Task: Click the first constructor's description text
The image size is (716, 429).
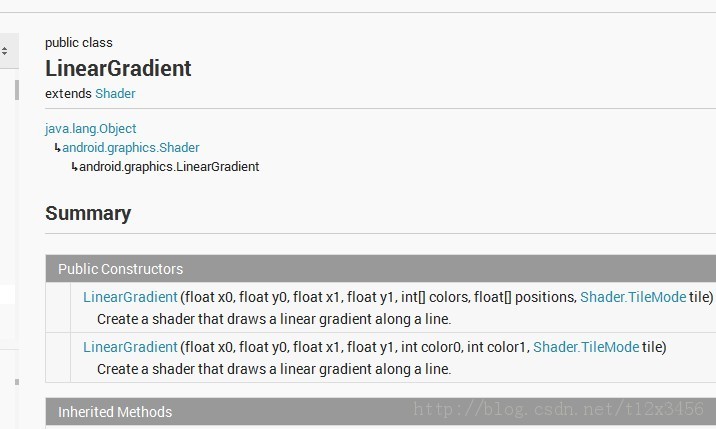Action: tap(274, 319)
